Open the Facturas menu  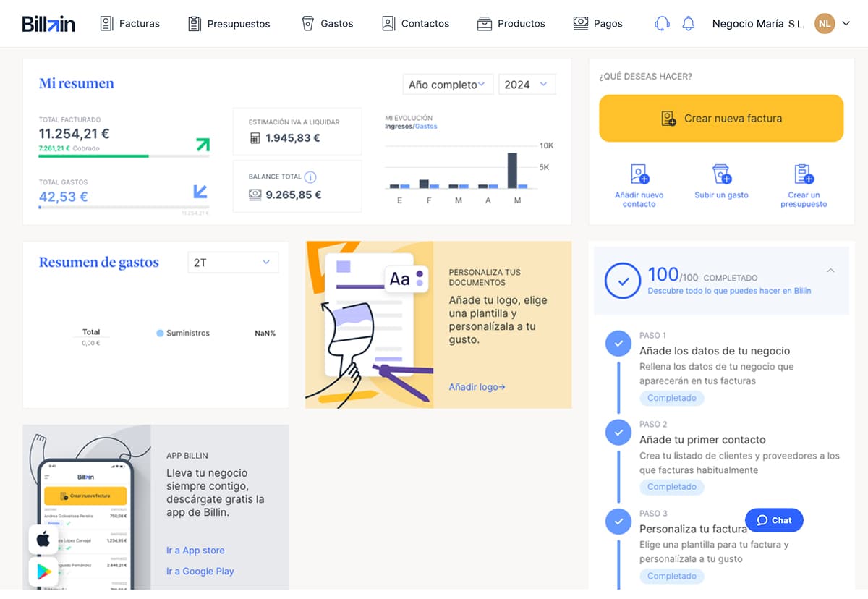130,24
